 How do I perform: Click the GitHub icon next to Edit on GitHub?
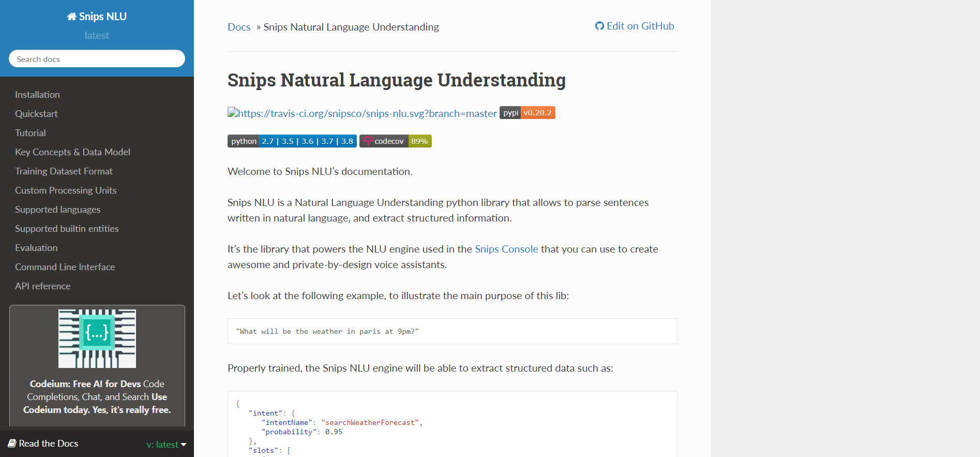599,26
